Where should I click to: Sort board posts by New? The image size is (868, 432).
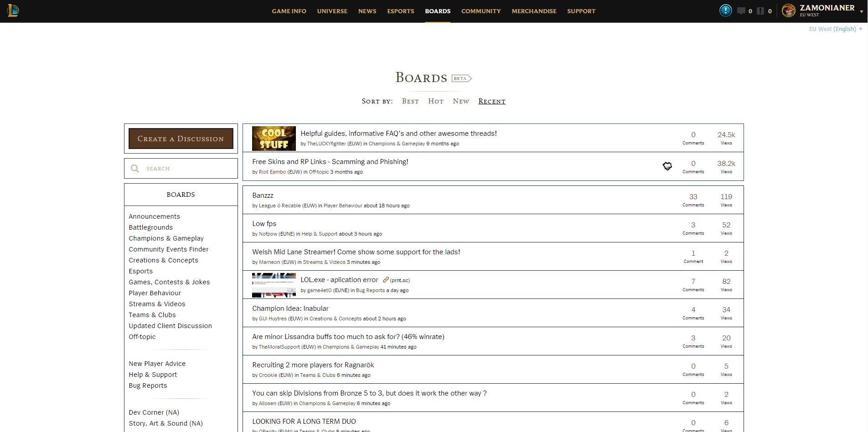click(x=460, y=101)
